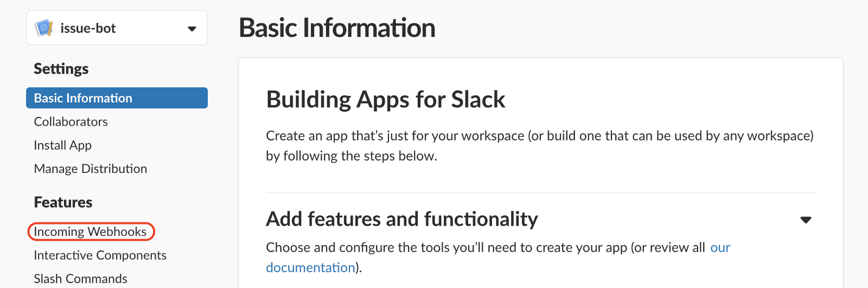Select Basic Information in the sidebar
The height and width of the screenshot is (288, 868).
click(x=83, y=98)
